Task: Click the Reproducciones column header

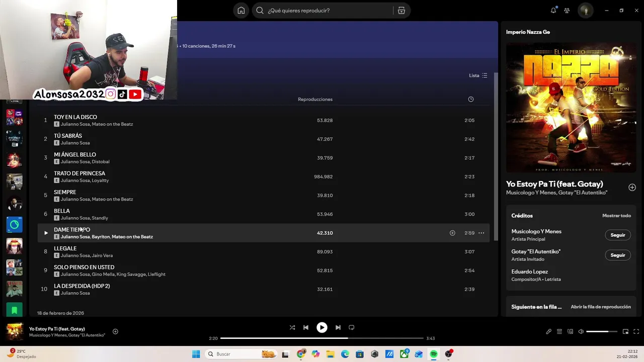Action: 315,99
